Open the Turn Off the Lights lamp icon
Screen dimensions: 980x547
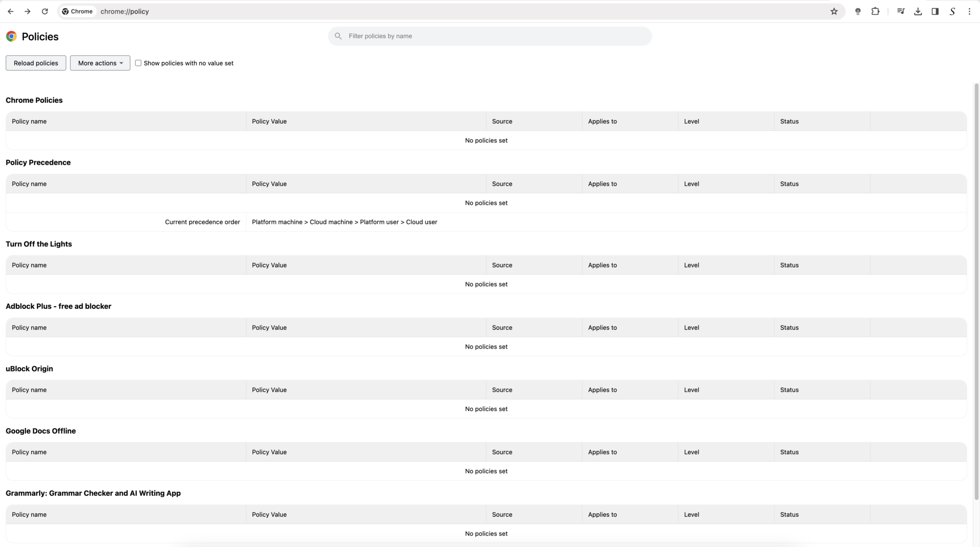coord(858,11)
